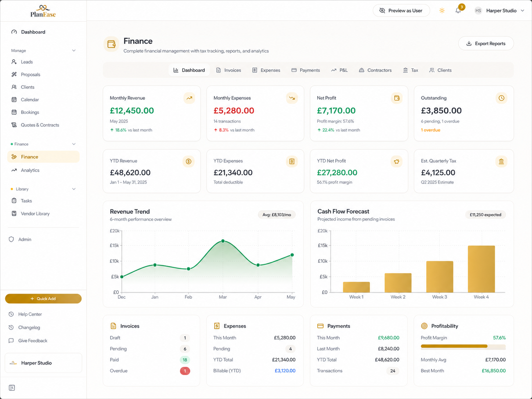Image resolution: width=532 pixels, height=399 pixels.
Task: Click the Monthly Revenue trend-up icon
Action: (x=189, y=98)
